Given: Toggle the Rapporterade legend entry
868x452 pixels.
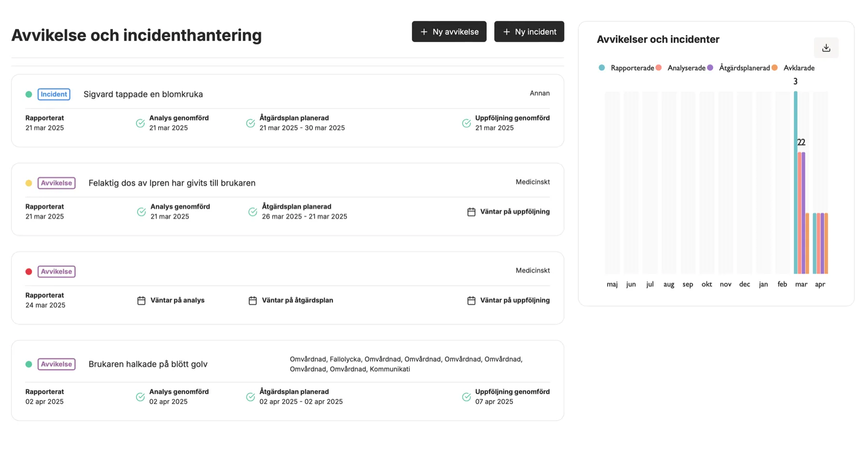Looking at the screenshot, I should (x=626, y=68).
